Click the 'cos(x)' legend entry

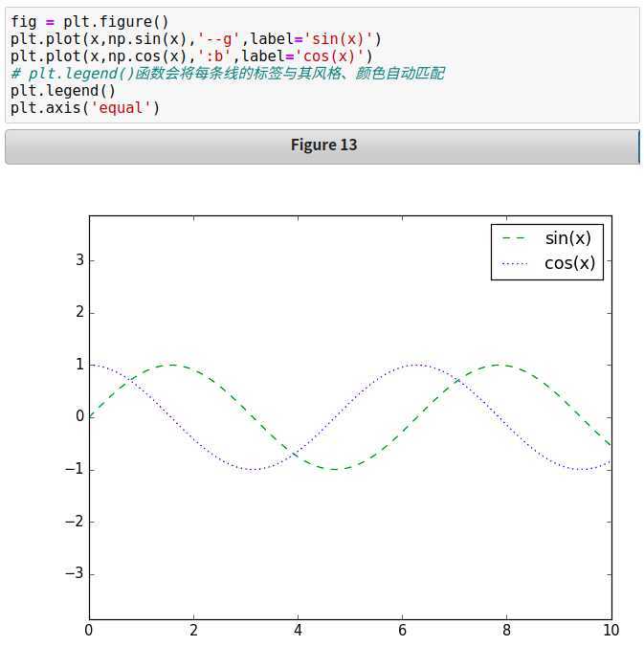pos(548,264)
